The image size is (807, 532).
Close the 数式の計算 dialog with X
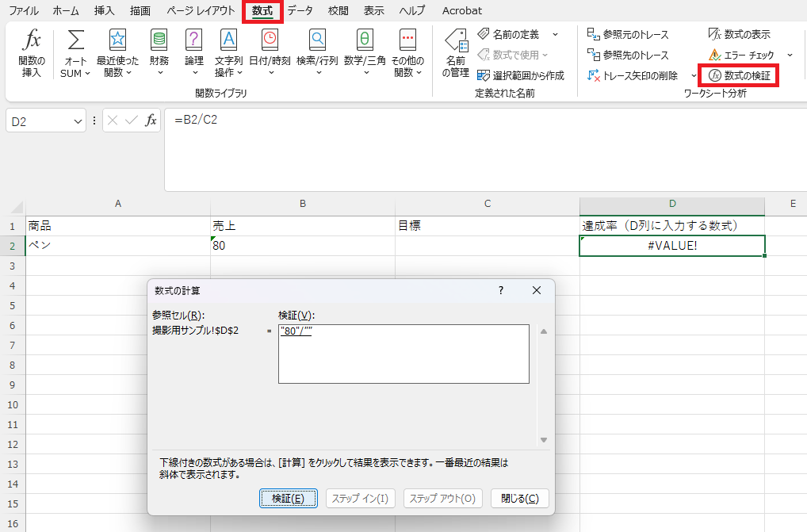pyautogui.click(x=537, y=291)
